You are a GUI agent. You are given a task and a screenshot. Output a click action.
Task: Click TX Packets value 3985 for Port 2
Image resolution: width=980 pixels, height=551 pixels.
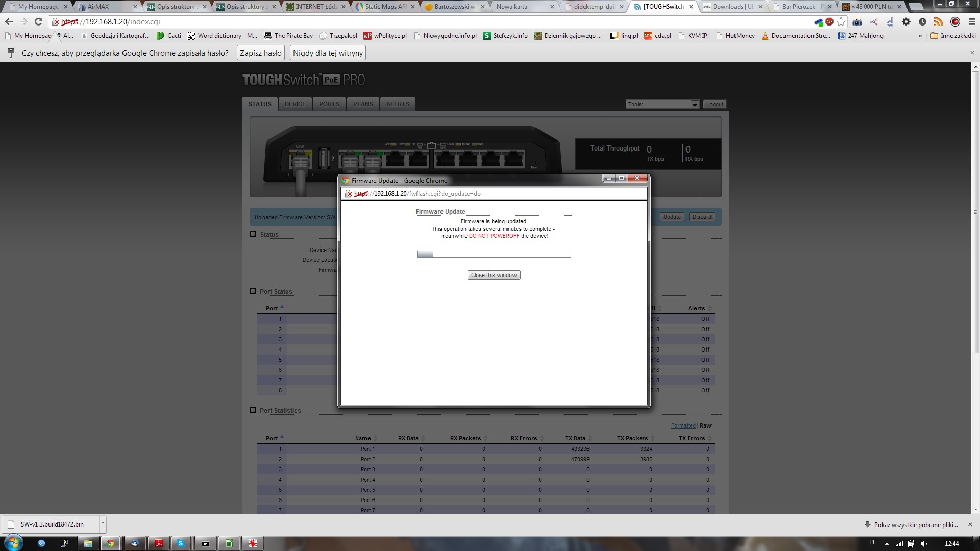pyautogui.click(x=646, y=459)
